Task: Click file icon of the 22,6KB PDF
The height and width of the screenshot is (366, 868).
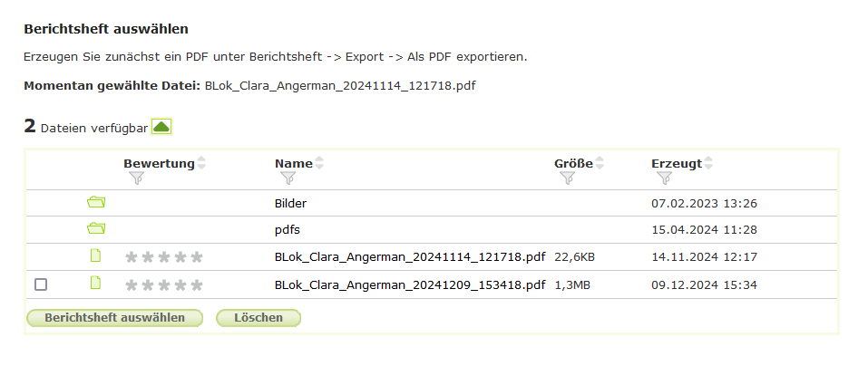Action: tap(95, 256)
